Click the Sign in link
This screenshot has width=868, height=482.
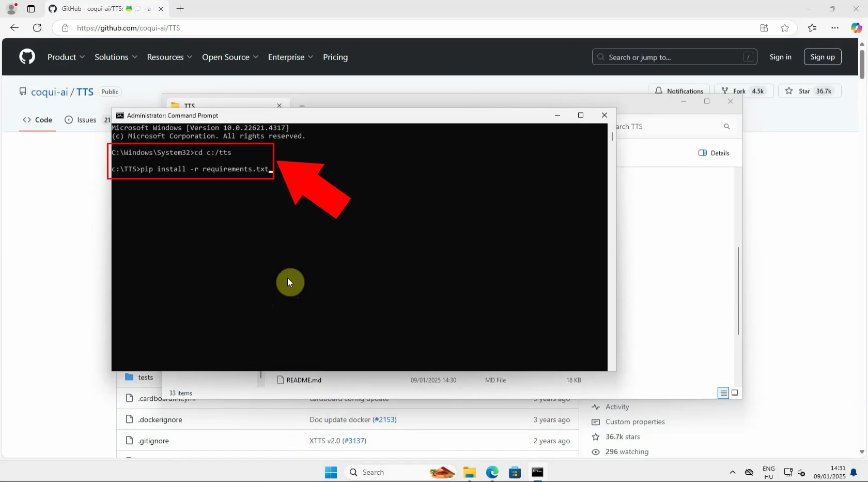pos(780,57)
